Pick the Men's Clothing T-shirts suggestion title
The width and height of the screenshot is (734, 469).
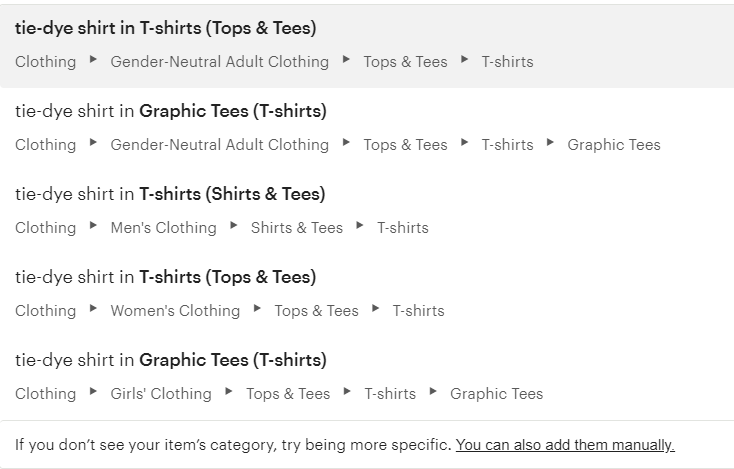point(170,194)
